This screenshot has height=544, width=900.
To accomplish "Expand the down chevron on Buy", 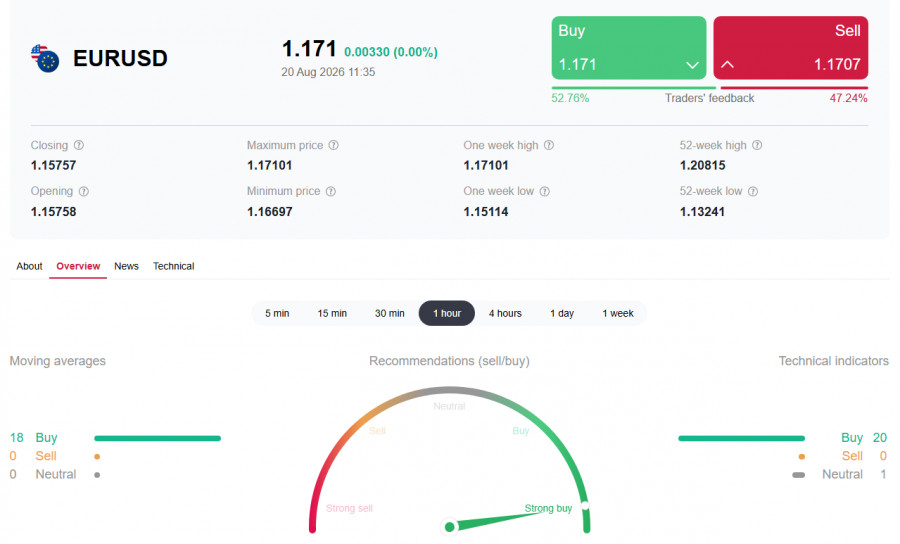I will click(692, 65).
